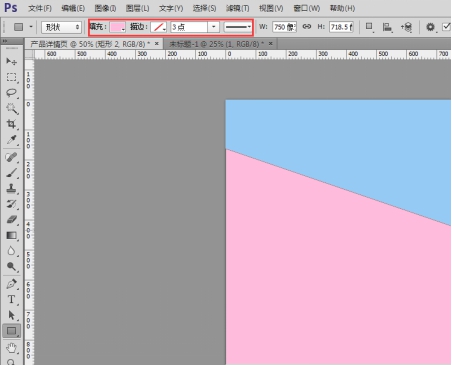Select the History Brush tool

coord(12,204)
